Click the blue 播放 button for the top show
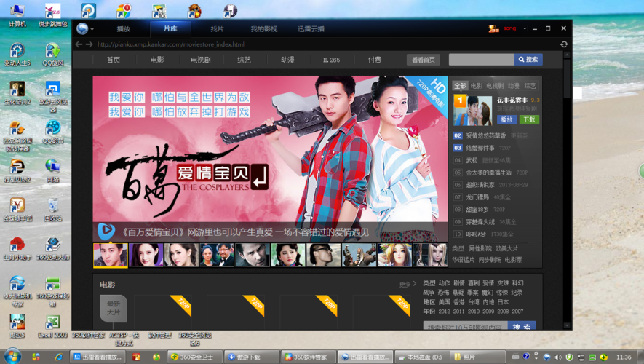Screen dimensions: 644x364 pyautogui.click(x=506, y=119)
